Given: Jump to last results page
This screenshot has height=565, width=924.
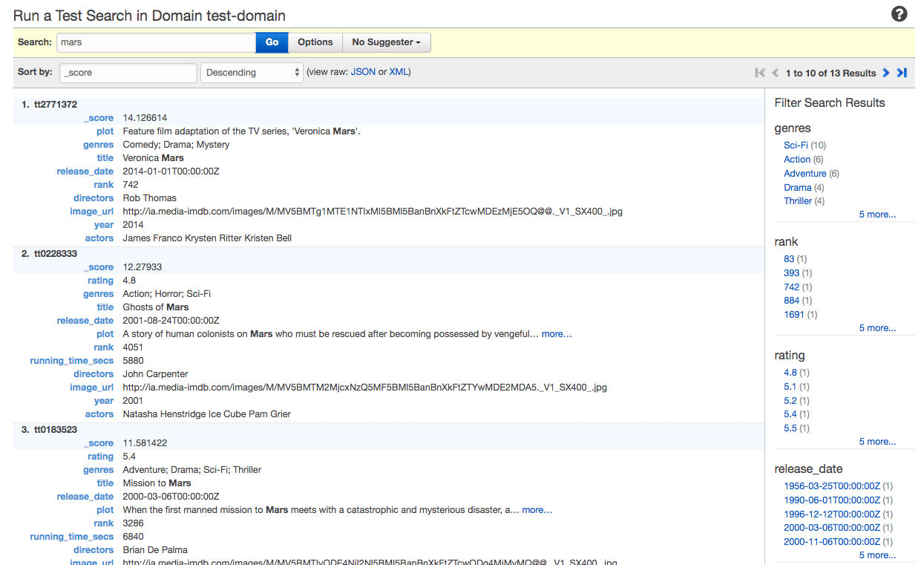Looking at the screenshot, I should coord(902,73).
